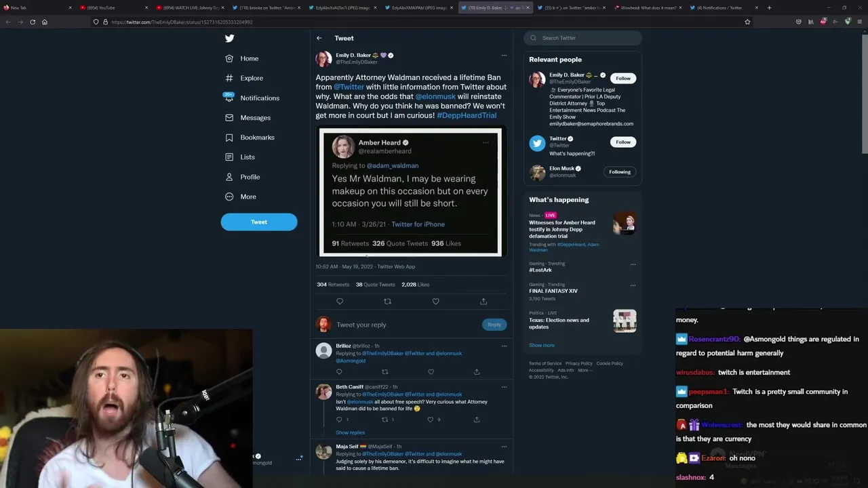Open the account switcher dots near the profile
Image resolution: width=868 pixels, height=488 pixels.
(x=298, y=459)
